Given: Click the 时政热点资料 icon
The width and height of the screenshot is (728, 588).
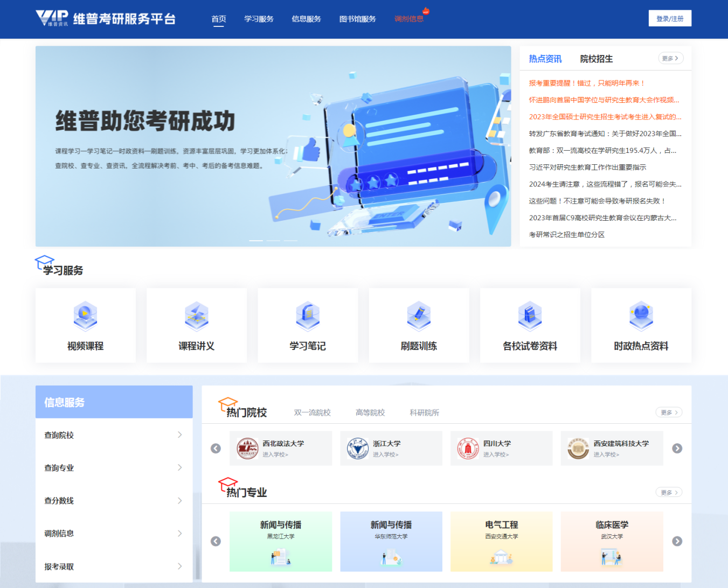Looking at the screenshot, I should (x=641, y=316).
